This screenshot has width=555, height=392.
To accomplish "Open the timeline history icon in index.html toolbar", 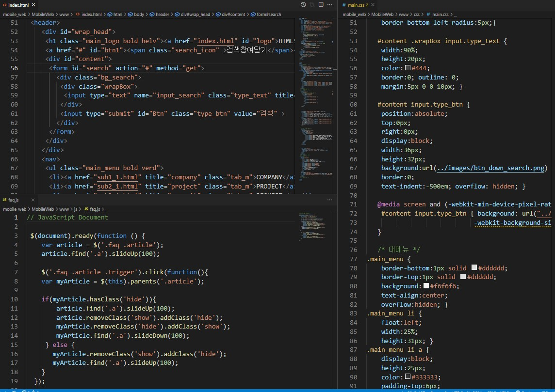I will coord(303,5).
